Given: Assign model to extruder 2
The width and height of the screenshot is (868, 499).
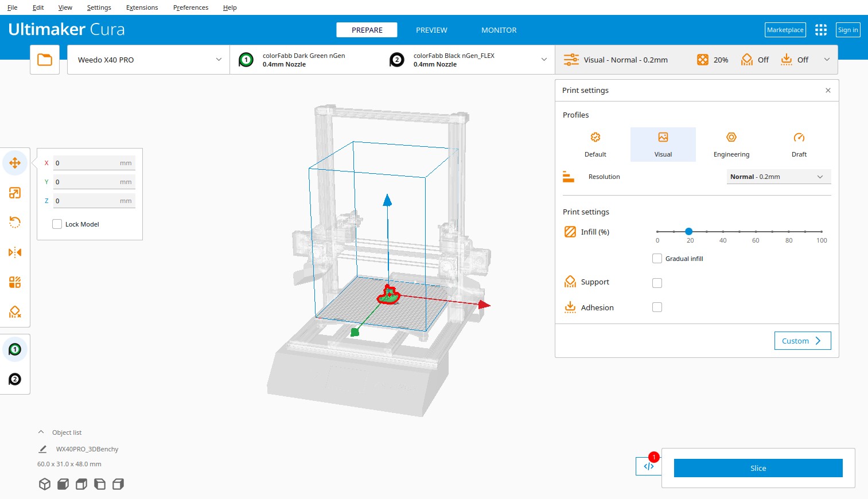Looking at the screenshot, I should point(15,379).
